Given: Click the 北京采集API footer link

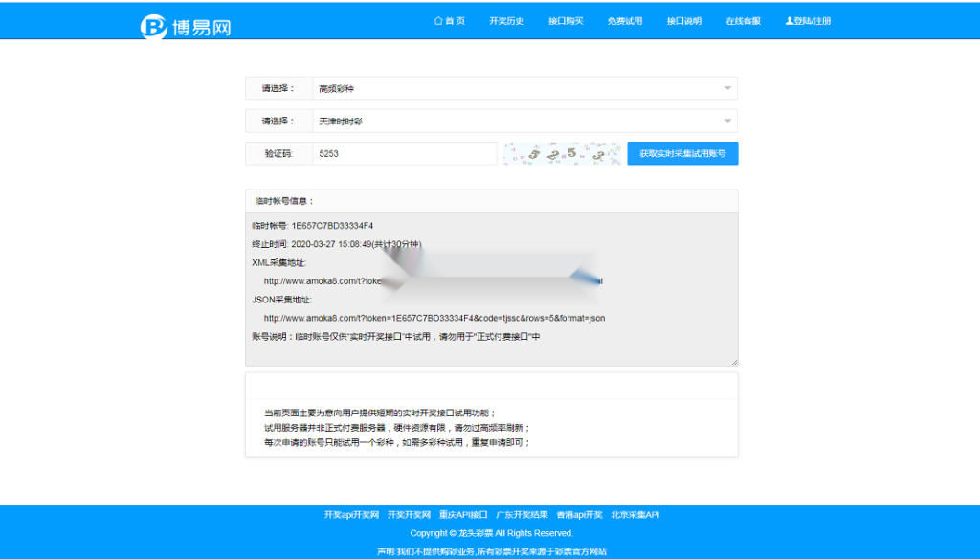Looking at the screenshot, I should (635, 514).
